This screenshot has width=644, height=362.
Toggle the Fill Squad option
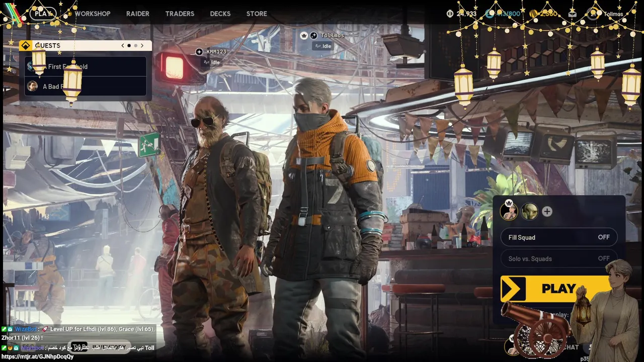pos(558,237)
